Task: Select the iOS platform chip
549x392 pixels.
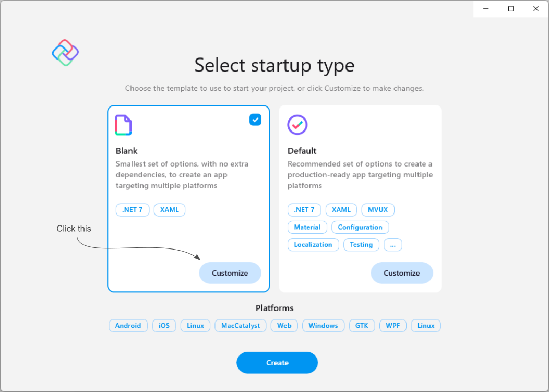Action: 164,326
